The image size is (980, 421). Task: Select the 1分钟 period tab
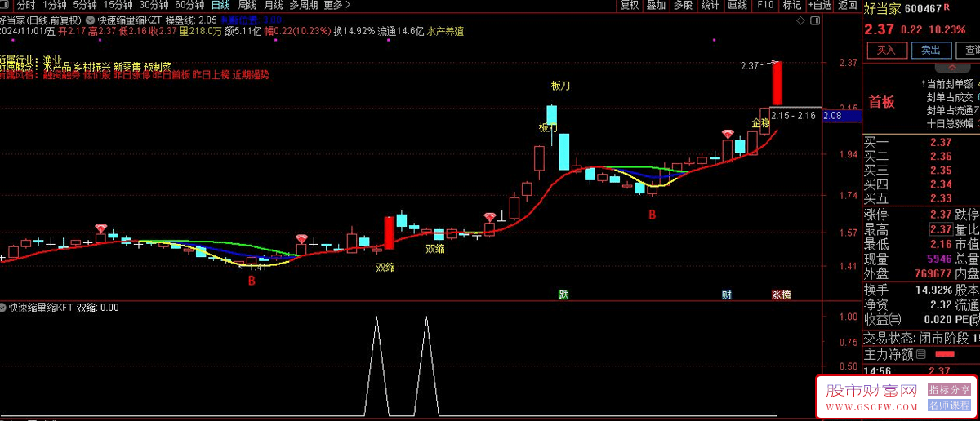click(56, 5)
